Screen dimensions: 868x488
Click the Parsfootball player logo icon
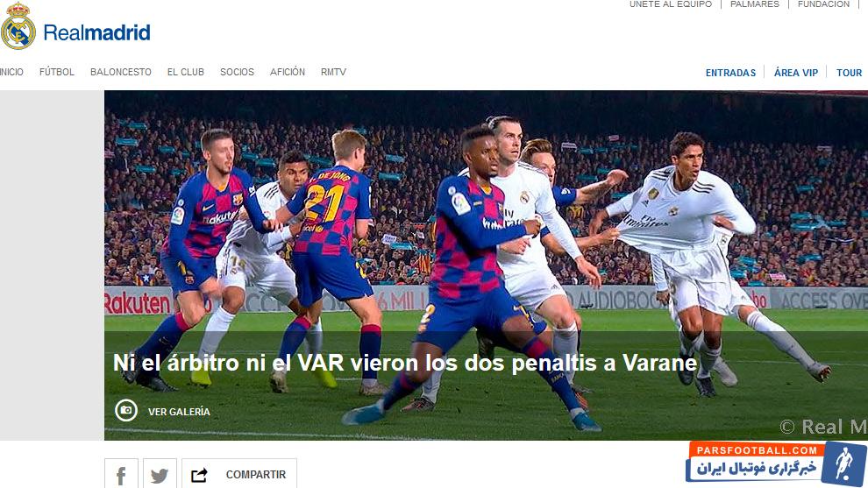(x=843, y=463)
